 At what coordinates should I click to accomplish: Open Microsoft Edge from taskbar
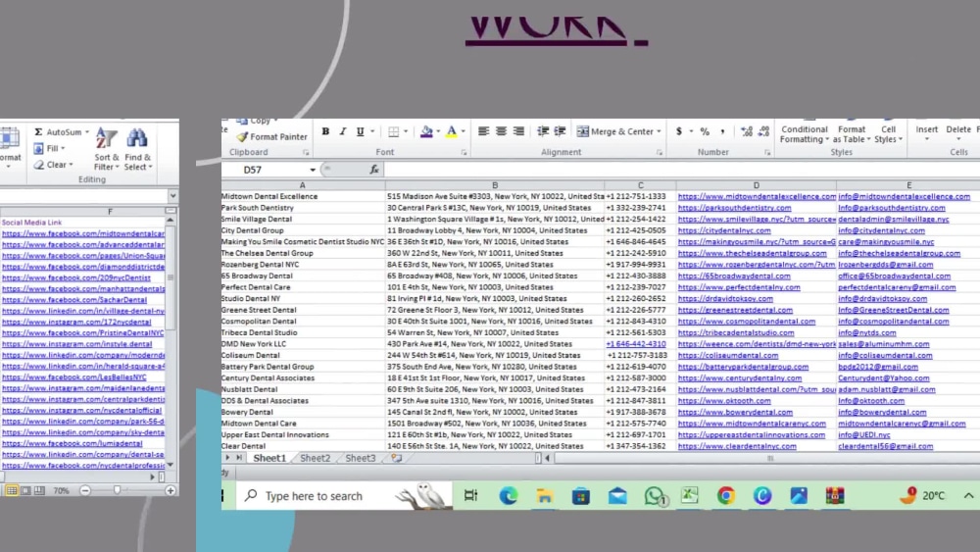point(508,496)
